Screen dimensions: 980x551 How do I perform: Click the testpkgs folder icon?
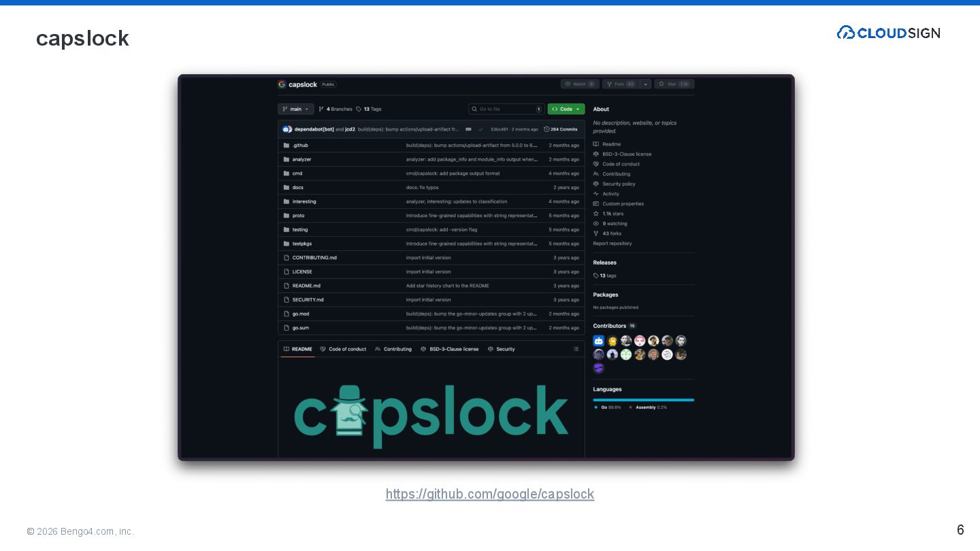click(287, 244)
